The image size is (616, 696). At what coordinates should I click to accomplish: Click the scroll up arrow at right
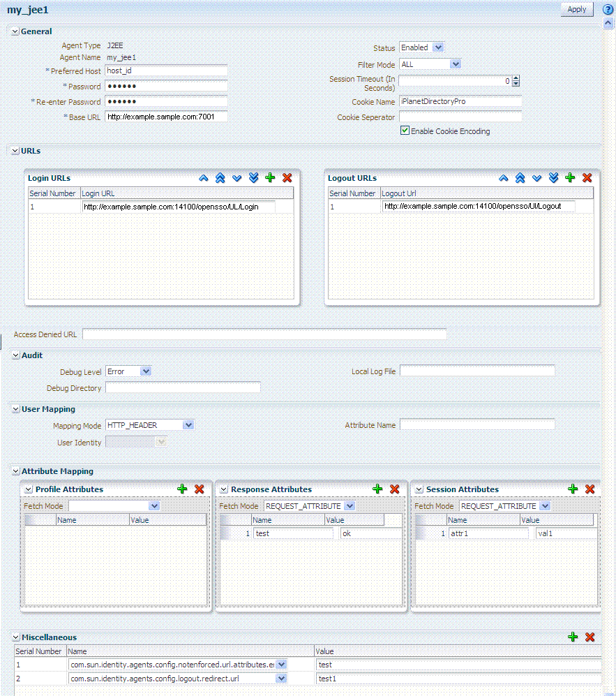[608, 24]
